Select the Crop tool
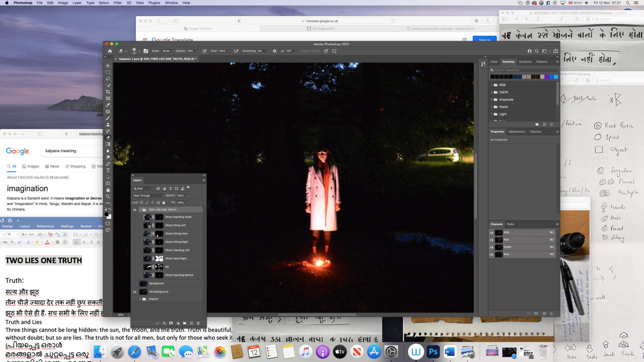Screen dimensions: 644x362 pos(108,92)
